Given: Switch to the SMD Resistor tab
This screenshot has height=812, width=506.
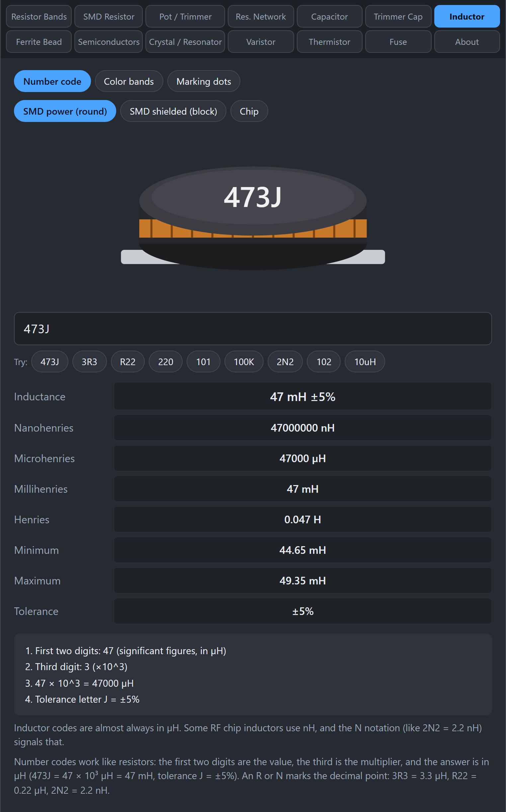Looking at the screenshot, I should [109, 16].
